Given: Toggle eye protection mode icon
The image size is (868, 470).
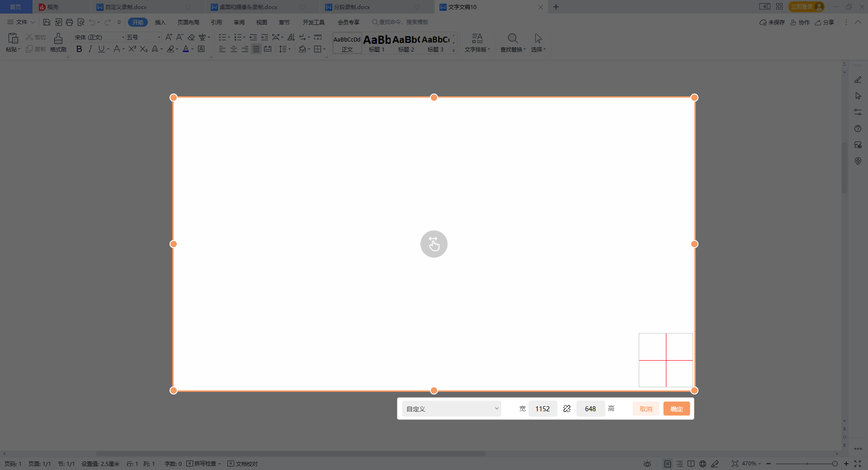Looking at the screenshot, I should click(647, 464).
